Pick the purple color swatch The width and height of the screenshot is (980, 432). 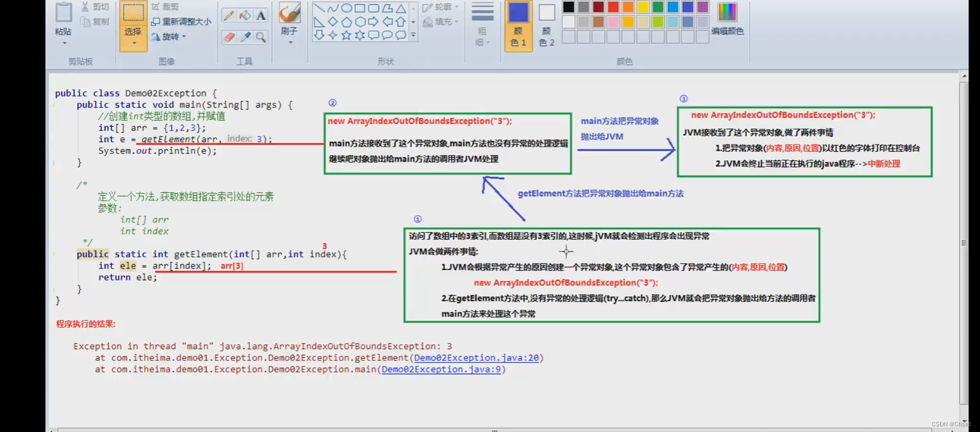tap(703, 7)
